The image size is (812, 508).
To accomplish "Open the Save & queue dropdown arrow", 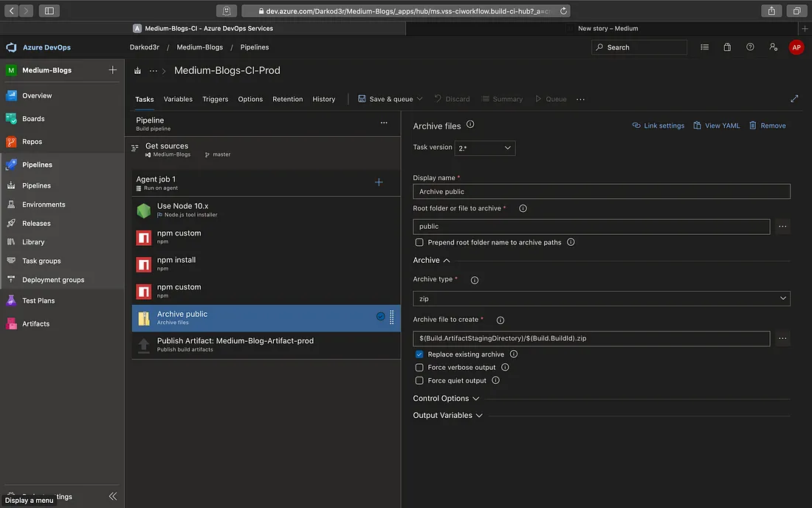I will (420, 99).
